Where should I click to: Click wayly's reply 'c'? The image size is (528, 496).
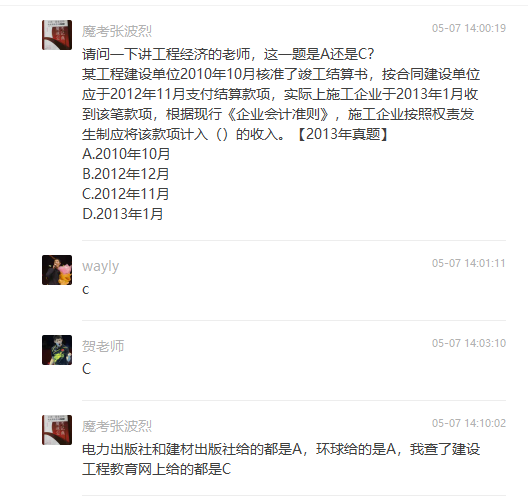click(86, 290)
